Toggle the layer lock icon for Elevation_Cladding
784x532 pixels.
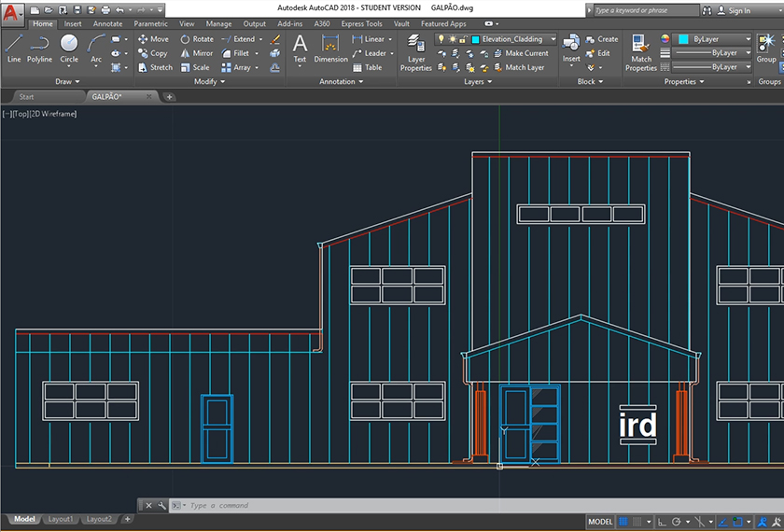463,40
